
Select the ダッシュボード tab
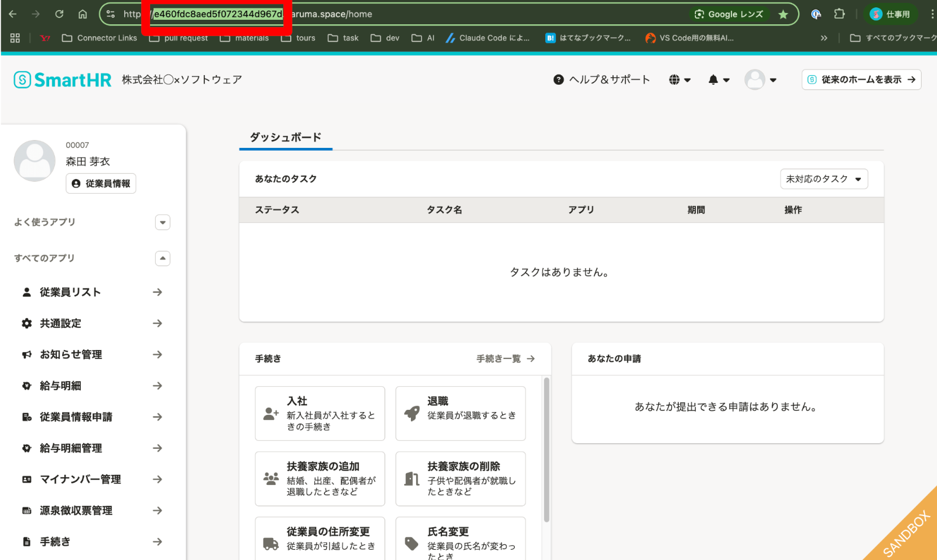286,137
